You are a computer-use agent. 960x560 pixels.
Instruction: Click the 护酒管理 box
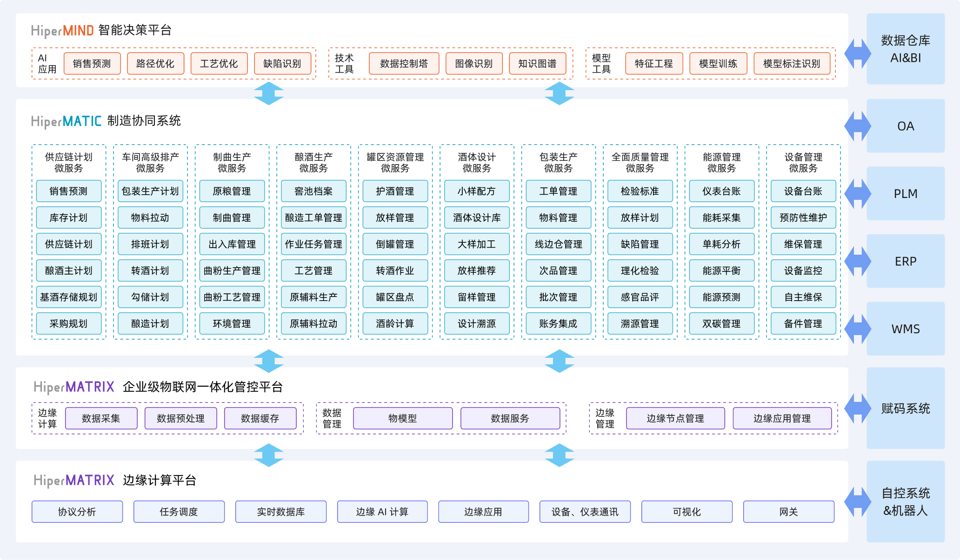tap(395, 191)
